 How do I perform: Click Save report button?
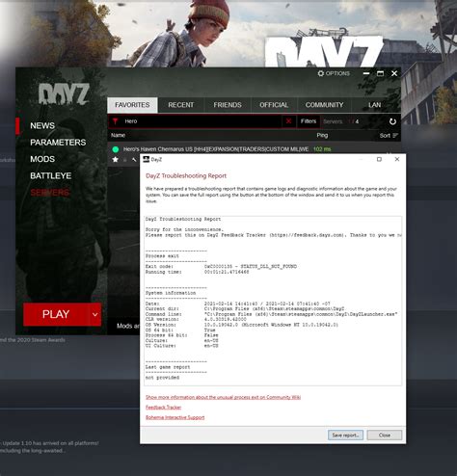click(345, 436)
